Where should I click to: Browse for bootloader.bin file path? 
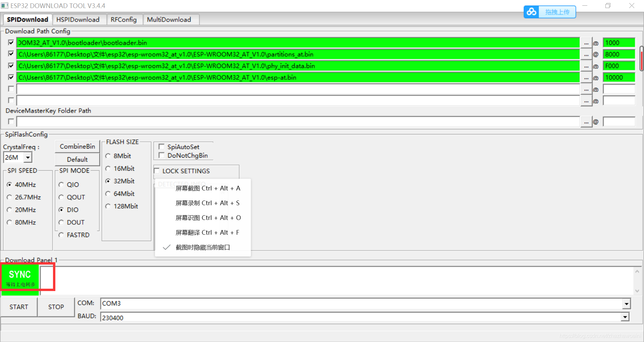point(586,43)
